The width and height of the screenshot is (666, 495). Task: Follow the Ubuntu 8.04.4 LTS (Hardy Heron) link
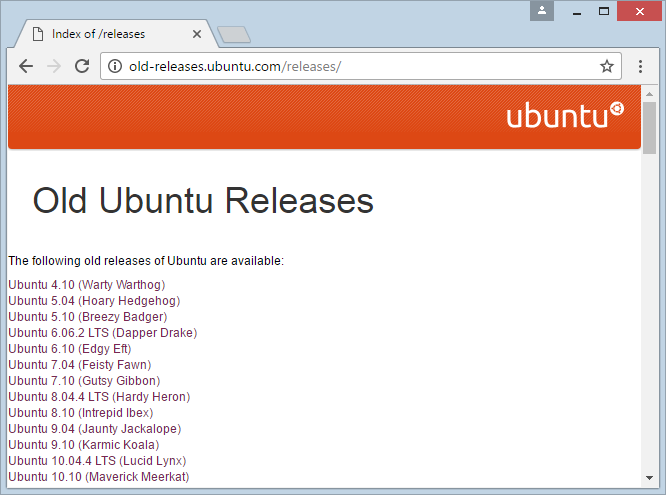pyautogui.click(x=99, y=397)
